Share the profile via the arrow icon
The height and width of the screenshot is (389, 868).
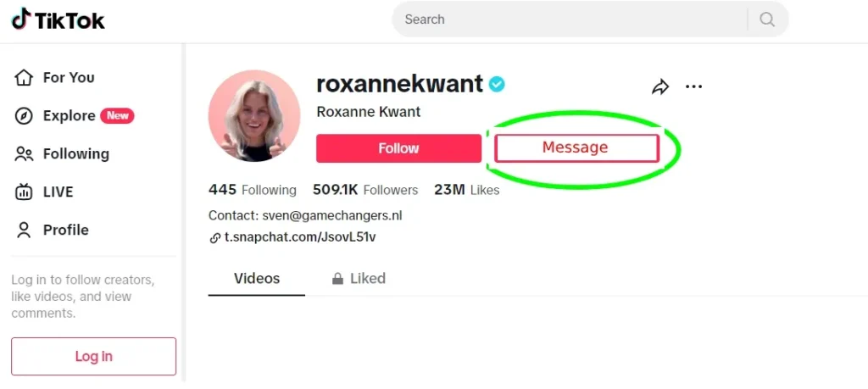(x=659, y=87)
